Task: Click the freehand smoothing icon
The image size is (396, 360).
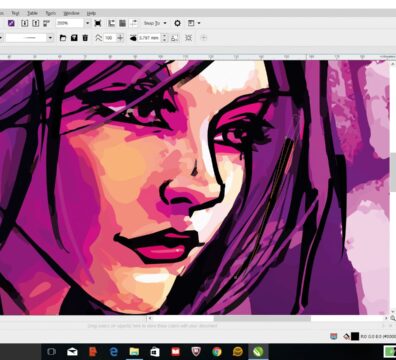Action: coord(98,38)
